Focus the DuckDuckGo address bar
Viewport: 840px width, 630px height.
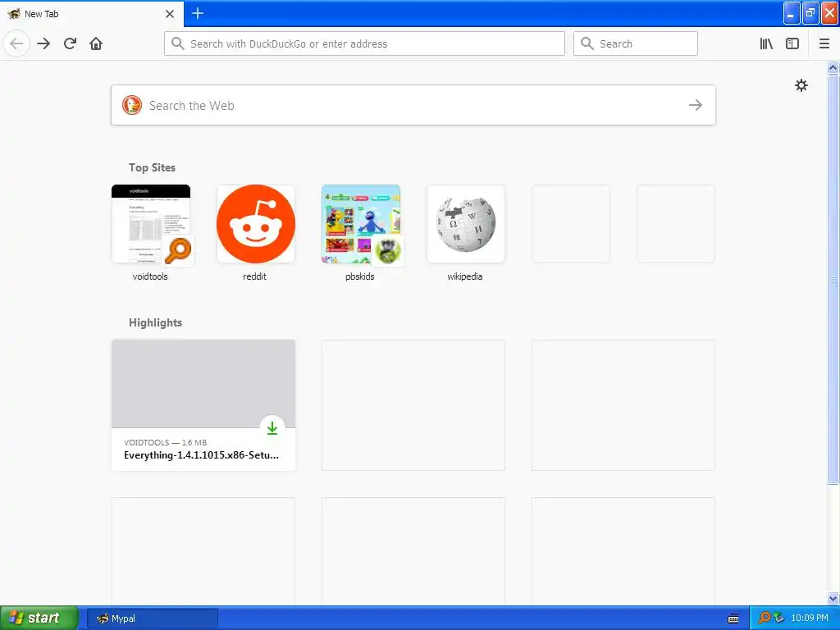(364, 43)
